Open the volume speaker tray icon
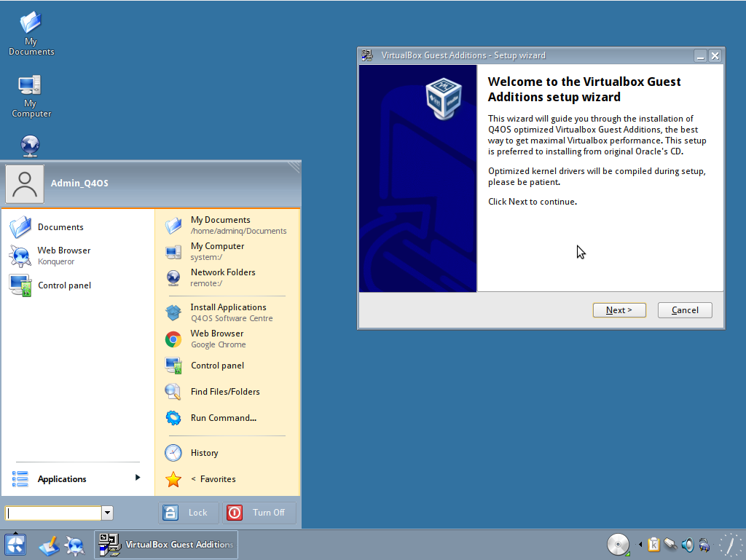The height and width of the screenshot is (560, 746). [x=688, y=544]
